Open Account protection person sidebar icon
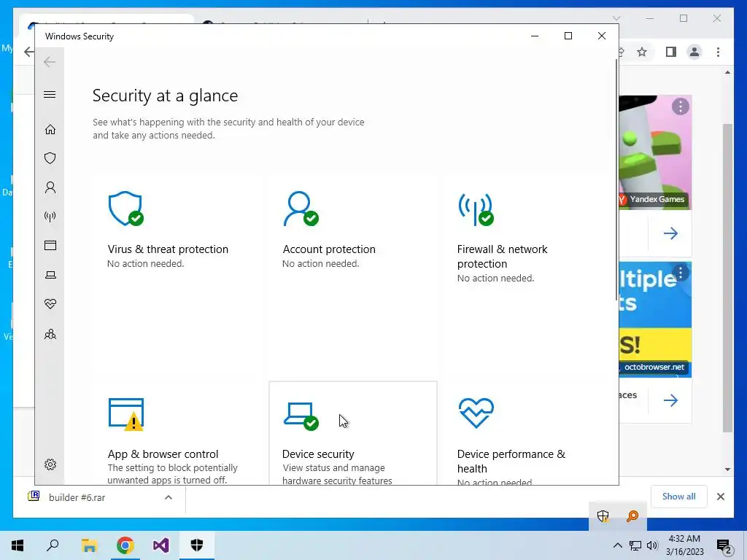Screen dimensions: 747x560 (50, 187)
